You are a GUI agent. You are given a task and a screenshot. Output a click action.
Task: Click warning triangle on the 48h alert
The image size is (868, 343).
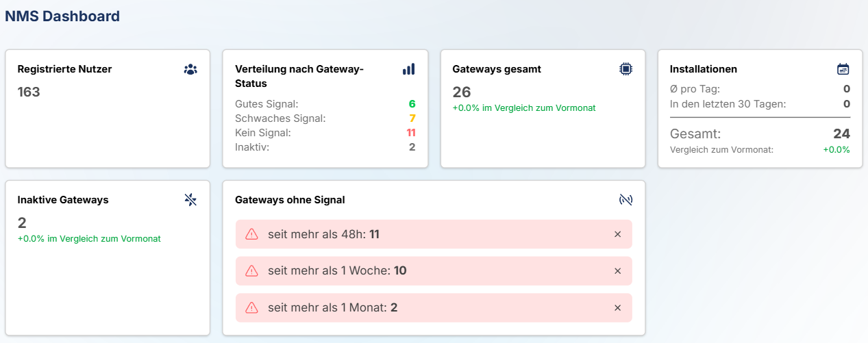tap(251, 235)
